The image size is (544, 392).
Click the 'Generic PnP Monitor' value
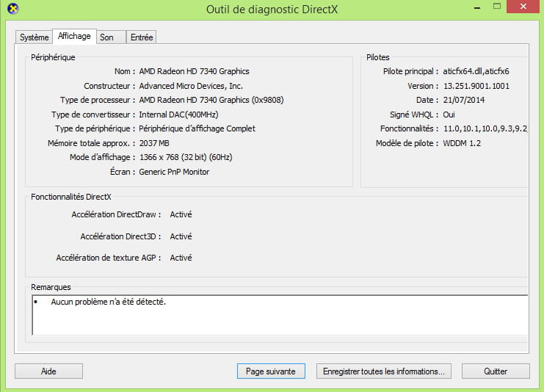click(174, 172)
